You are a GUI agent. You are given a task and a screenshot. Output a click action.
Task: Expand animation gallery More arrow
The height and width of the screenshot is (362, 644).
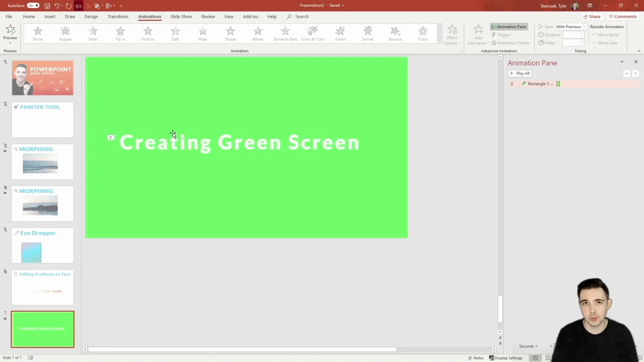439,41
